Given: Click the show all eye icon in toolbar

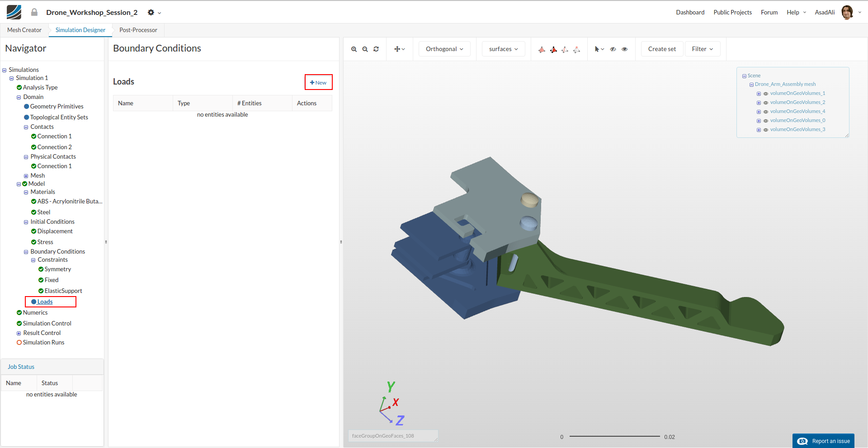Looking at the screenshot, I should (624, 49).
